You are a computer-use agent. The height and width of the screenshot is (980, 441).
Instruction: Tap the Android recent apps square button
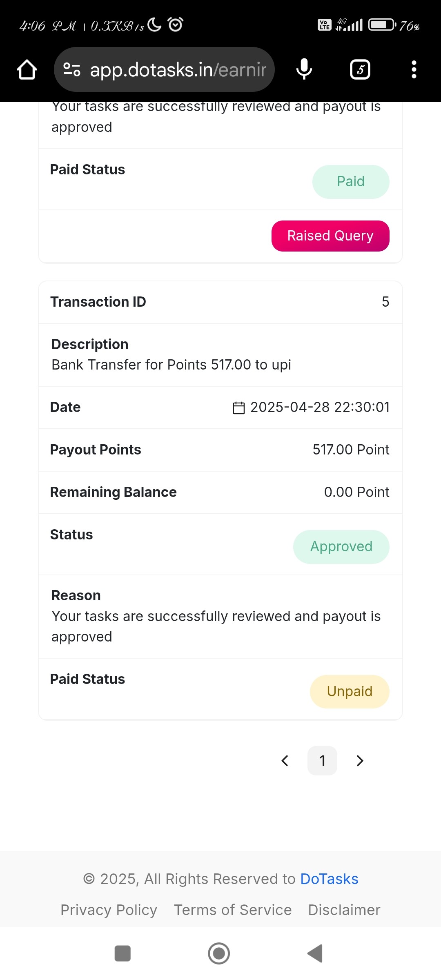point(122,953)
